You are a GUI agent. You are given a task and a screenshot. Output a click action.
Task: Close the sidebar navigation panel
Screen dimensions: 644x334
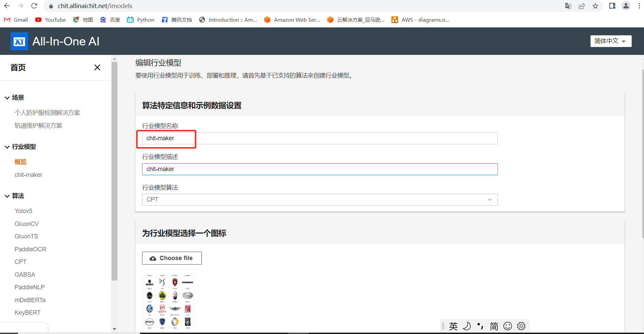[x=97, y=67]
